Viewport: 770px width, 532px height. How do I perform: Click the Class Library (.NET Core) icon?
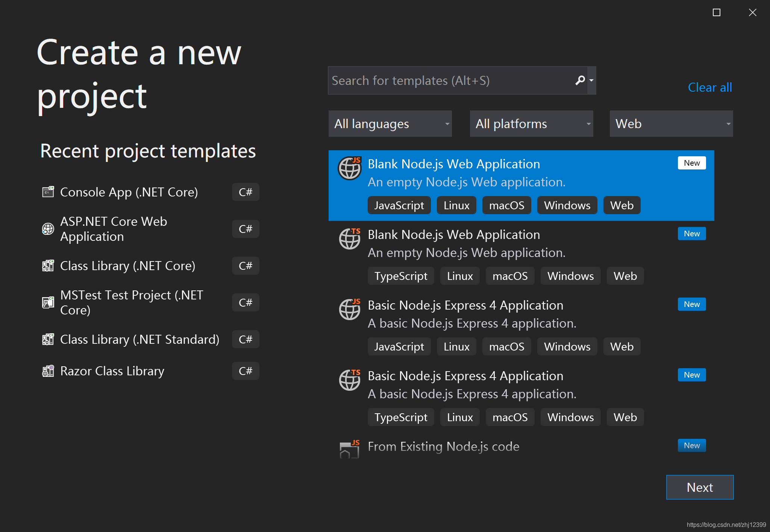click(48, 266)
